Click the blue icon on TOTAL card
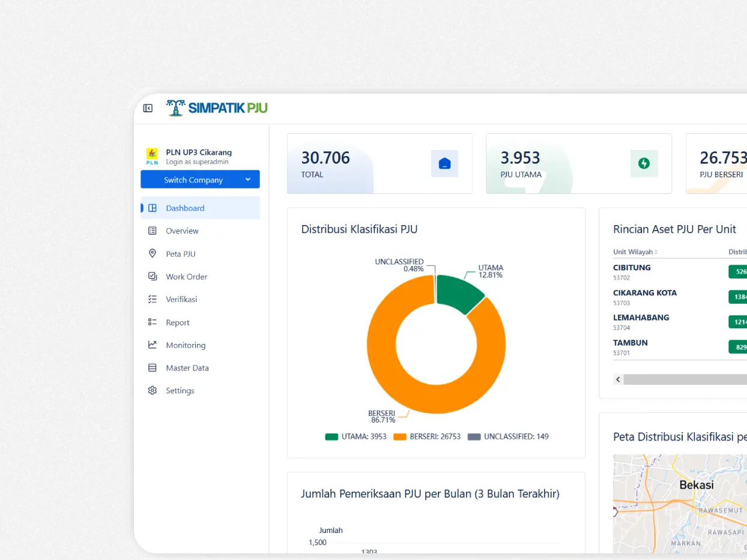 pyautogui.click(x=444, y=163)
